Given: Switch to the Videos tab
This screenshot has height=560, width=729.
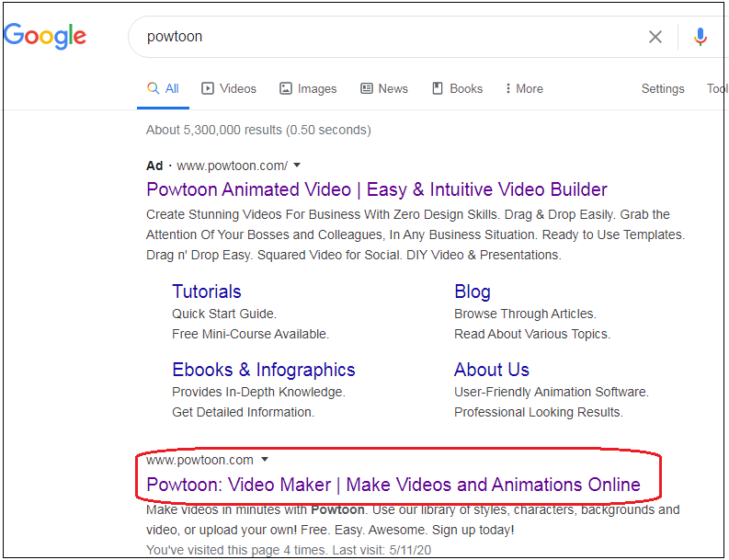Looking at the screenshot, I should (x=229, y=88).
